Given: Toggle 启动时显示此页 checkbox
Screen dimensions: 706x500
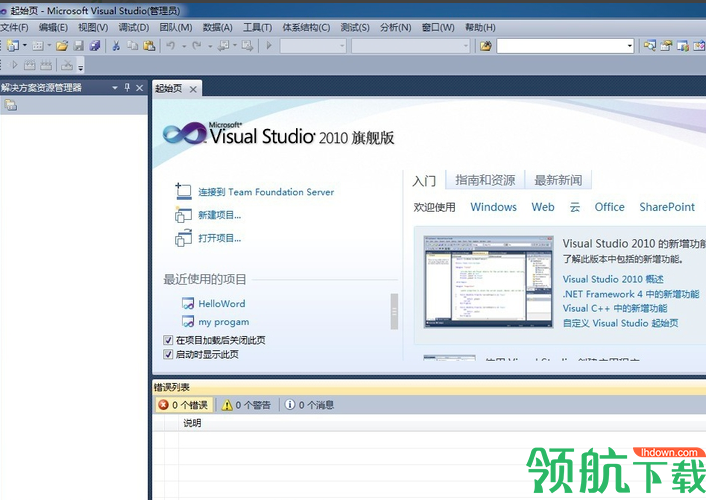Looking at the screenshot, I should coord(168,355).
